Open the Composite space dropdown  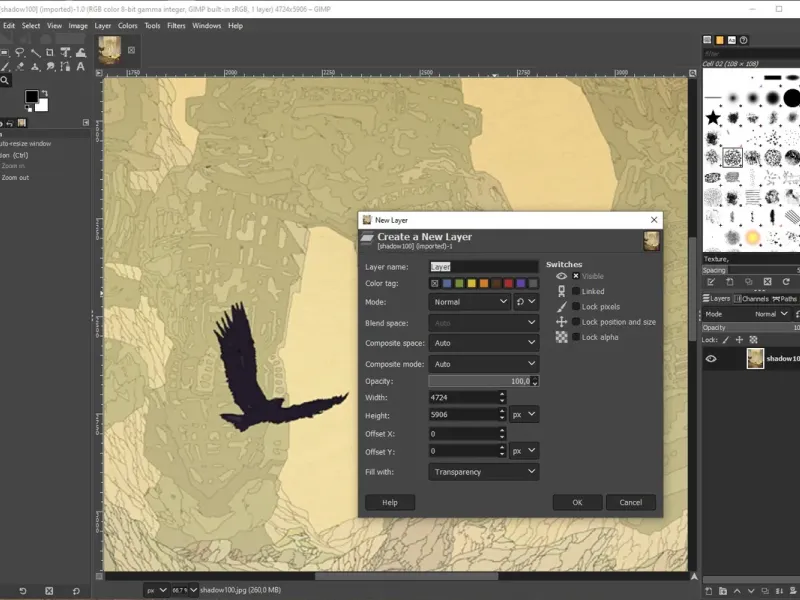click(484, 343)
